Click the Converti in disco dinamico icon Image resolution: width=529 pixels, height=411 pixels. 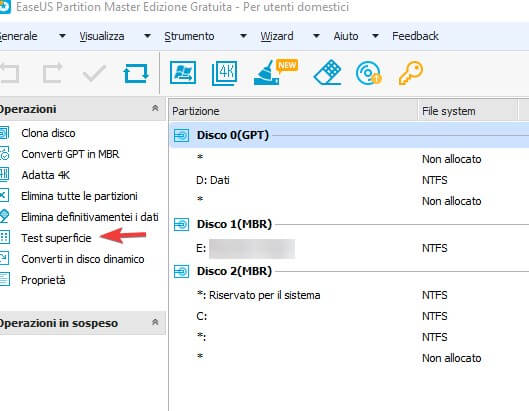5,258
